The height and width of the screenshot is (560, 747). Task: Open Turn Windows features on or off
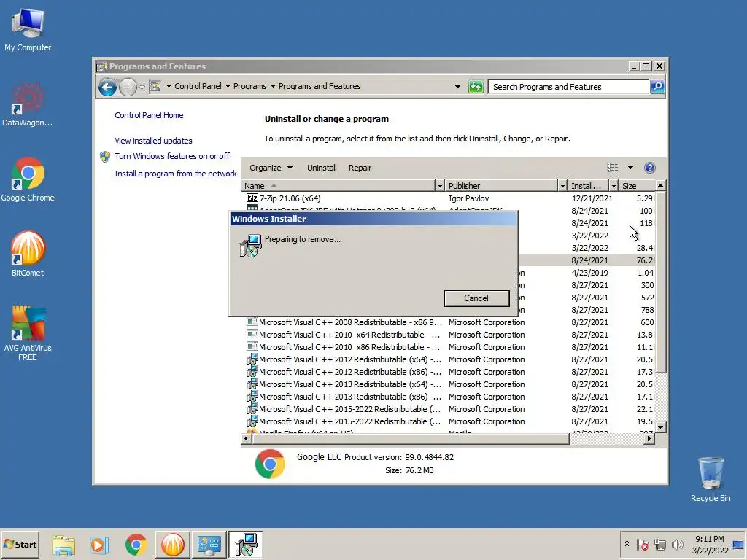[x=172, y=156]
